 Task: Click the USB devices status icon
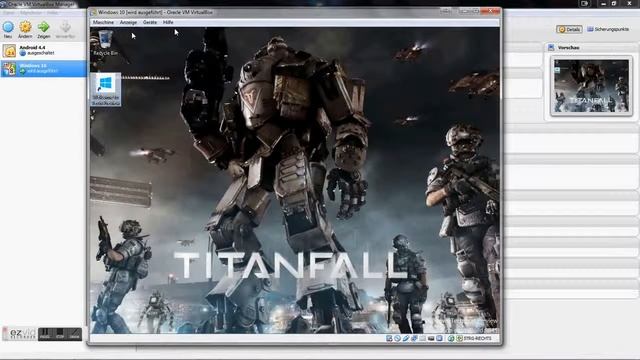point(406,338)
